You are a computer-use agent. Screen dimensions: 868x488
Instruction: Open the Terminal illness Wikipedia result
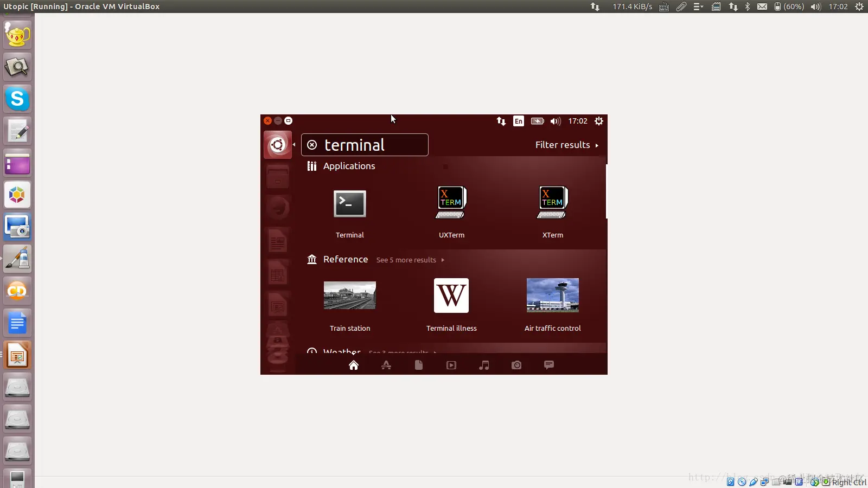451,296
